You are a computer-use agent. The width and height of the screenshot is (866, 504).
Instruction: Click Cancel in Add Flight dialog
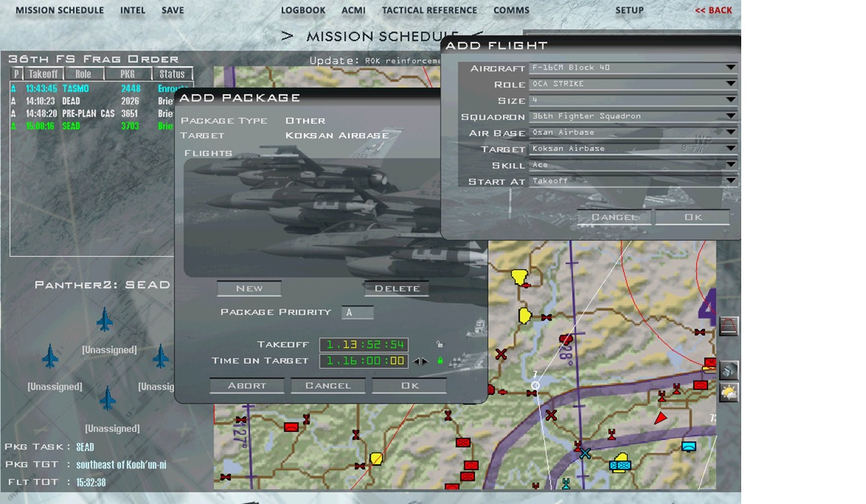tap(614, 218)
